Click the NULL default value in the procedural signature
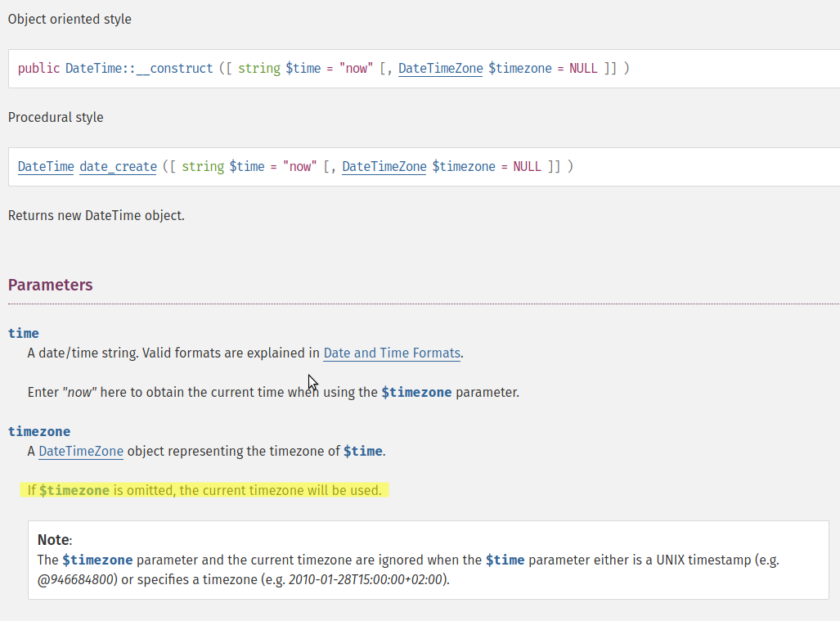The width and height of the screenshot is (840, 621). click(528, 166)
